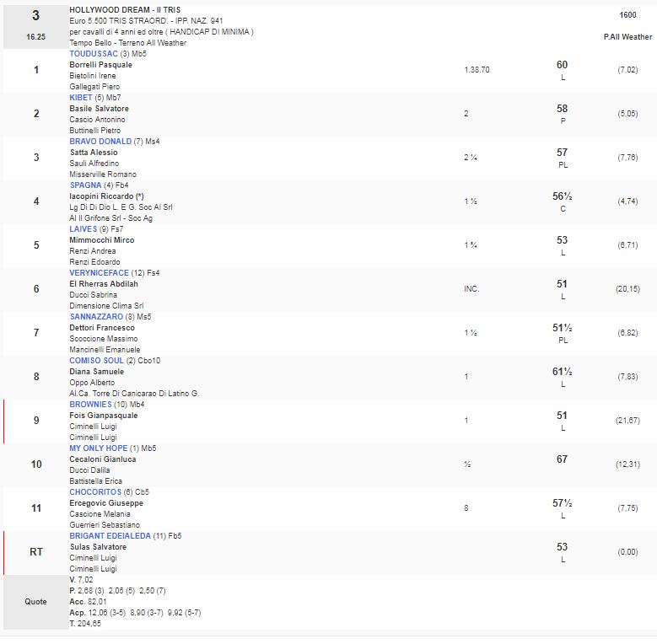The height and width of the screenshot is (644, 657).
Task: Click the P.All Weather header text
Action: coord(627,37)
